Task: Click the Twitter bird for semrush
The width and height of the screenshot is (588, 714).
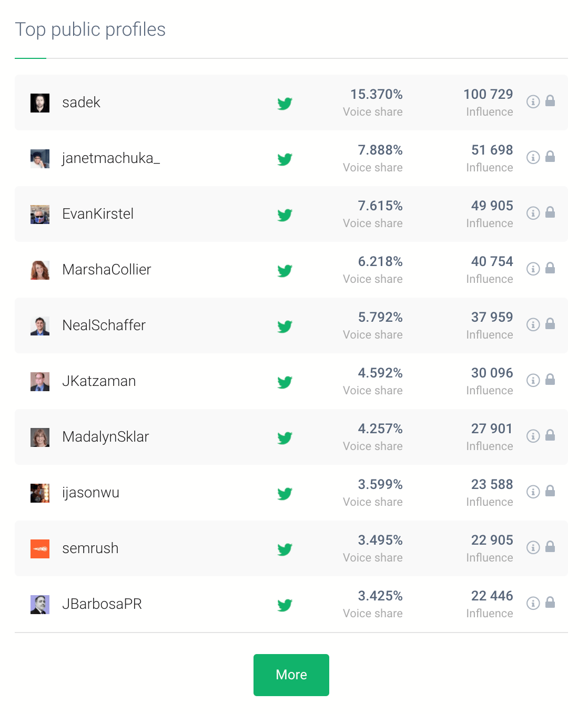Action: click(x=285, y=549)
